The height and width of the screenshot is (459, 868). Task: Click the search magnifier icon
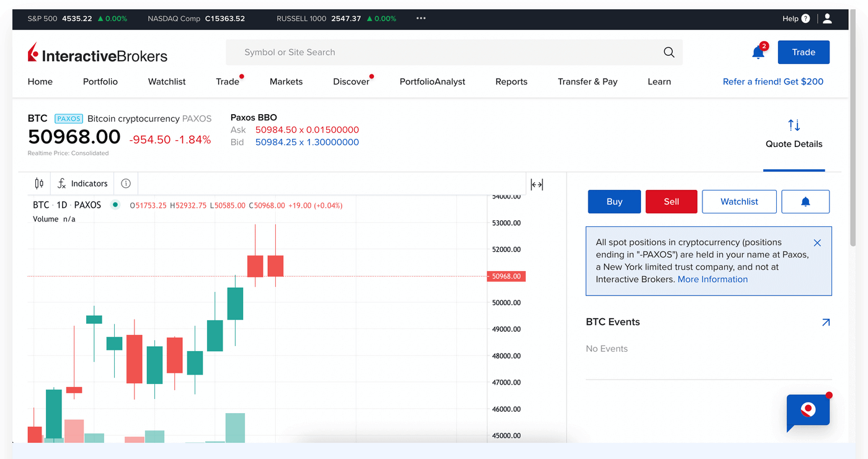point(669,53)
